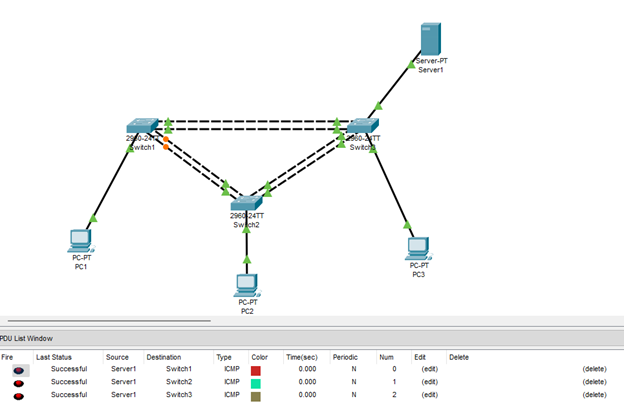Viewport: 624px width, 410px height.
Task: Click the PC3 computer icon
Action: click(x=418, y=246)
